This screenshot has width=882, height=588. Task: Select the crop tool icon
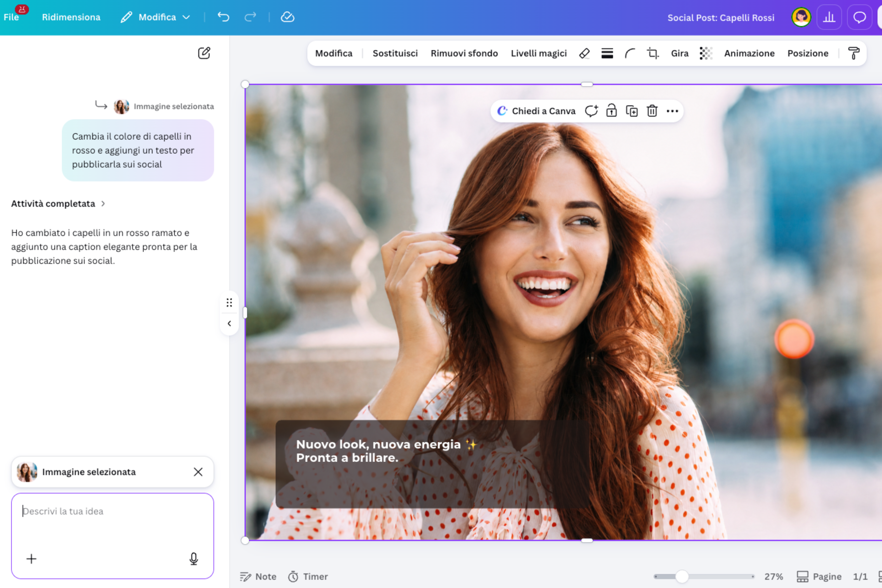pyautogui.click(x=653, y=54)
